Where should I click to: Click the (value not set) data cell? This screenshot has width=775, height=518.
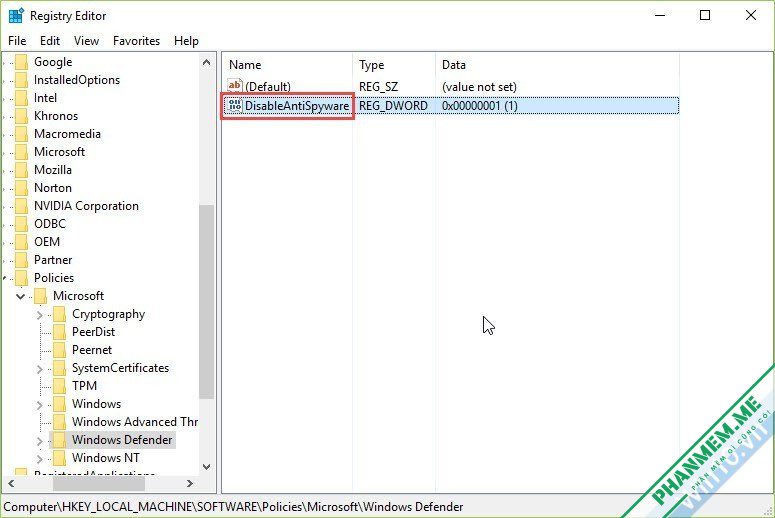coord(479,87)
